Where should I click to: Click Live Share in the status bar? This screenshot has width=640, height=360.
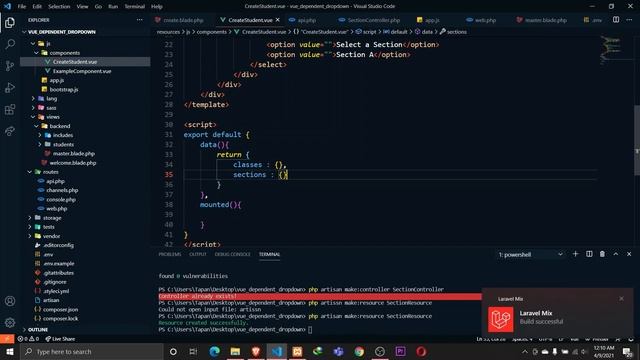[x=60, y=339]
